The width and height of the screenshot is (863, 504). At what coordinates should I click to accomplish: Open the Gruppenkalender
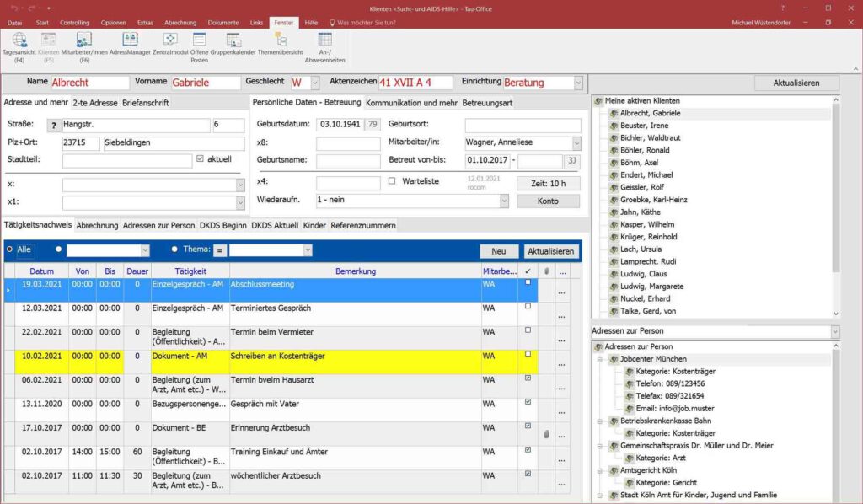pyautogui.click(x=233, y=44)
